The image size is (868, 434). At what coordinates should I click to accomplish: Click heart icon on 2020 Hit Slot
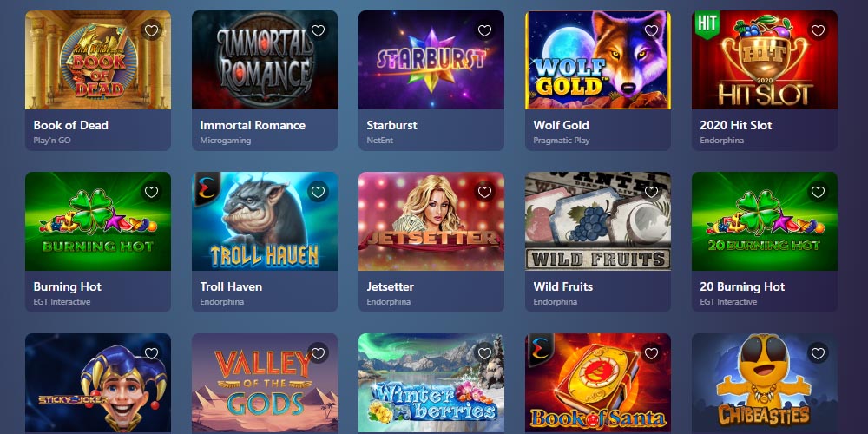[x=819, y=30]
